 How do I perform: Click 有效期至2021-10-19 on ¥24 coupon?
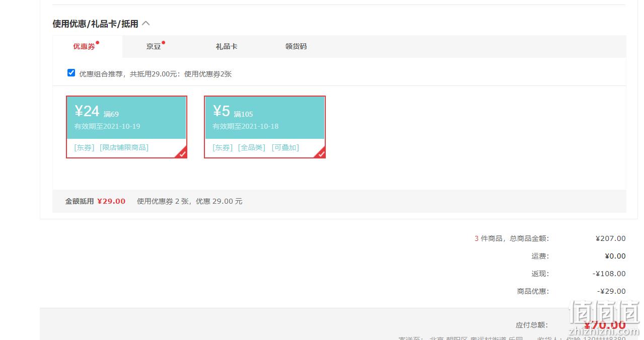[x=107, y=126]
